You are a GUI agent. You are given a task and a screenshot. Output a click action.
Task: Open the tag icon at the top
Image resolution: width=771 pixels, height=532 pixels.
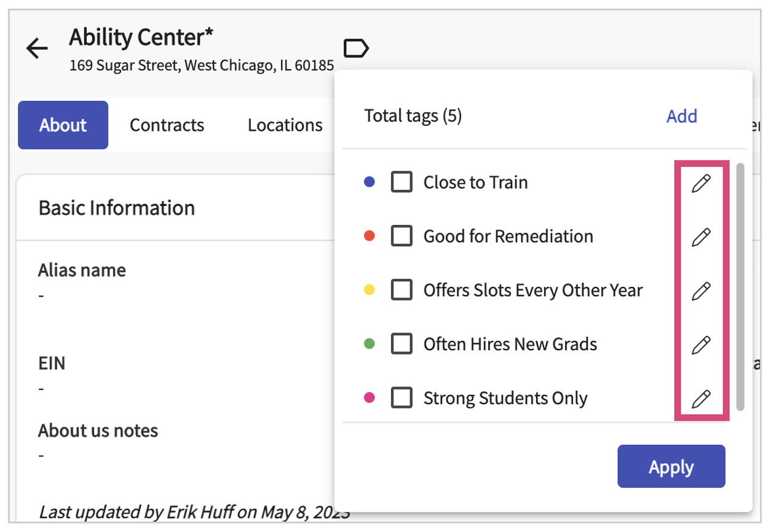click(357, 47)
